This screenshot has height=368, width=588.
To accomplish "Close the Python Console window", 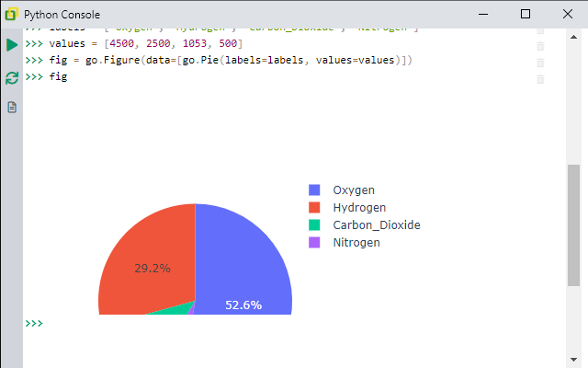I will [x=568, y=15].
